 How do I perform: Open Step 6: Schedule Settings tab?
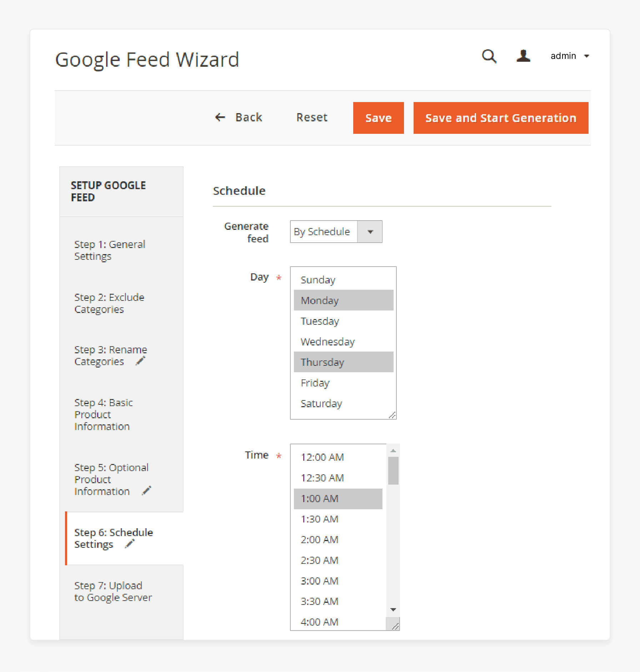(124, 538)
